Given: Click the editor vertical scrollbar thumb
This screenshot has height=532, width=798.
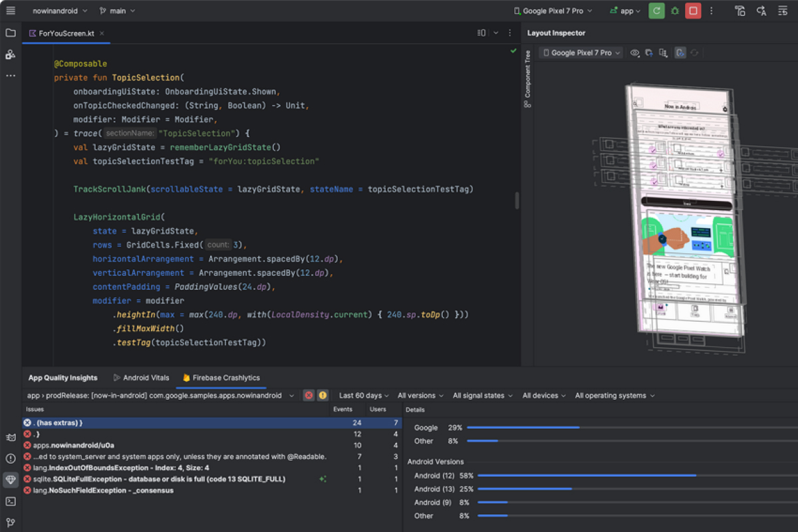Looking at the screenshot, I should click(517, 201).
